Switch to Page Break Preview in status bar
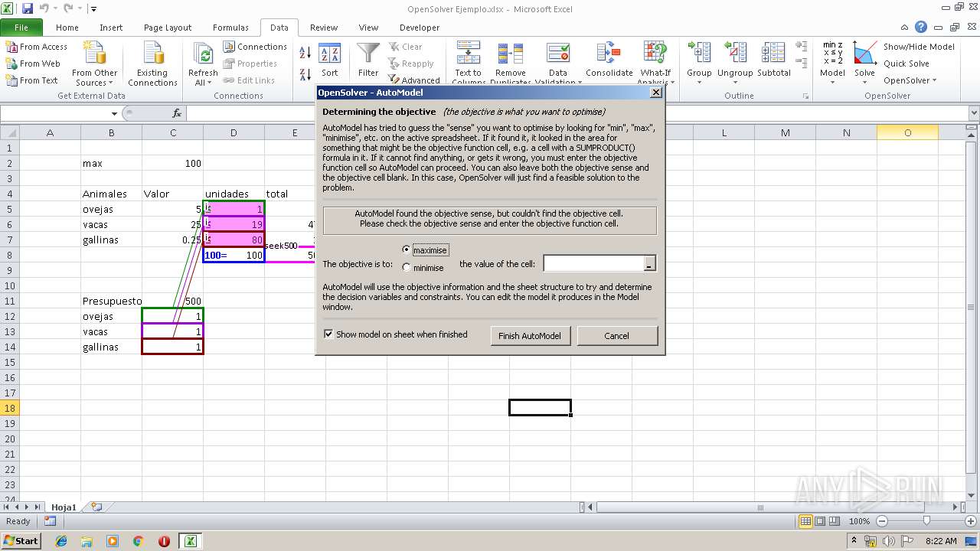 click(x=835, y=521)
